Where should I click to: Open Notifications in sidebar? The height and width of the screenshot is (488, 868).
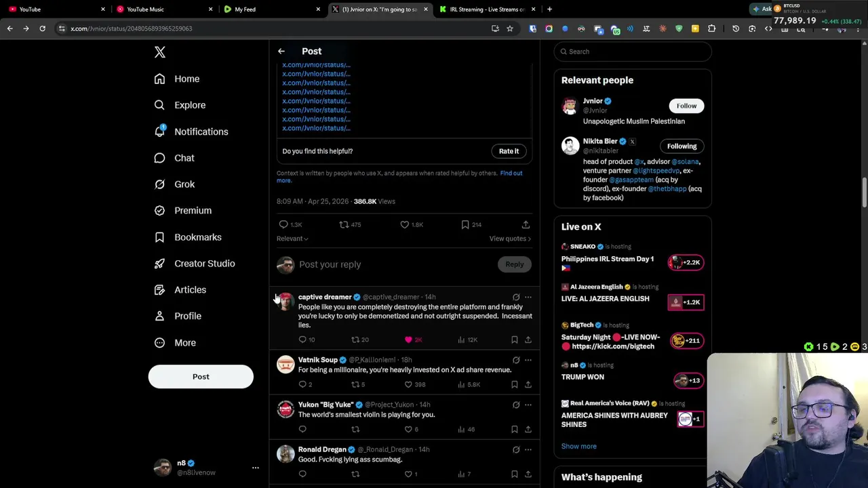click(x=191, y=131)
